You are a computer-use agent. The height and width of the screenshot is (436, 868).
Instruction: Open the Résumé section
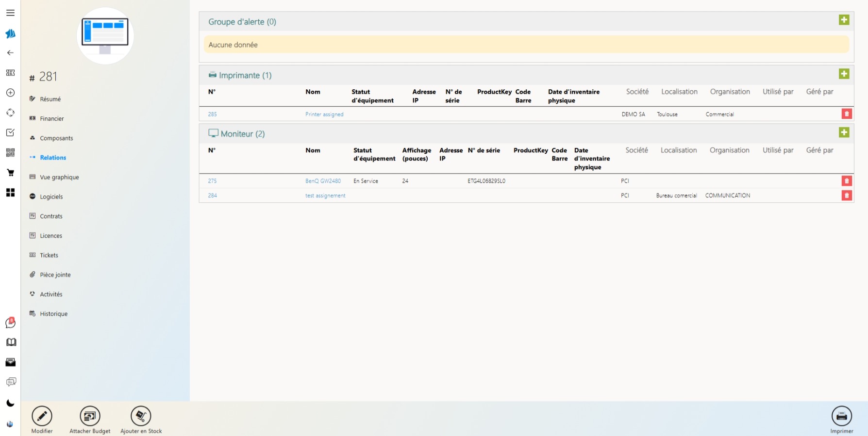(50, 99)
